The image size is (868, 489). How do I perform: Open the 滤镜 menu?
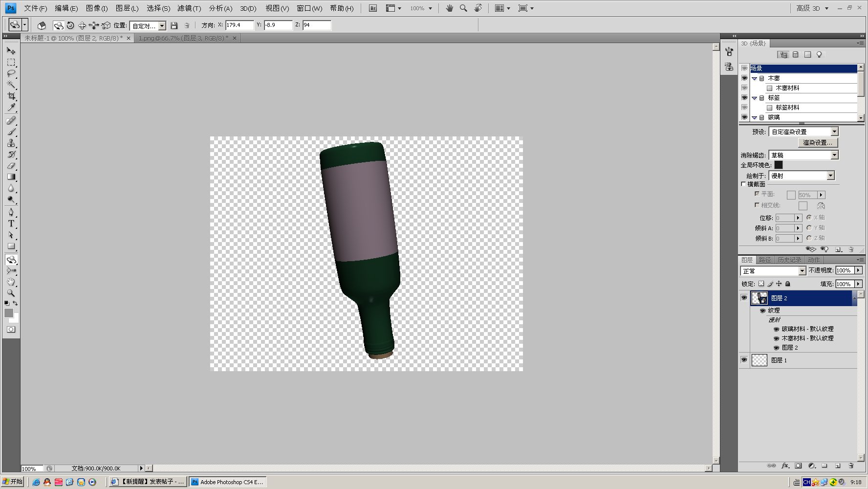click(x=189, y=8)
